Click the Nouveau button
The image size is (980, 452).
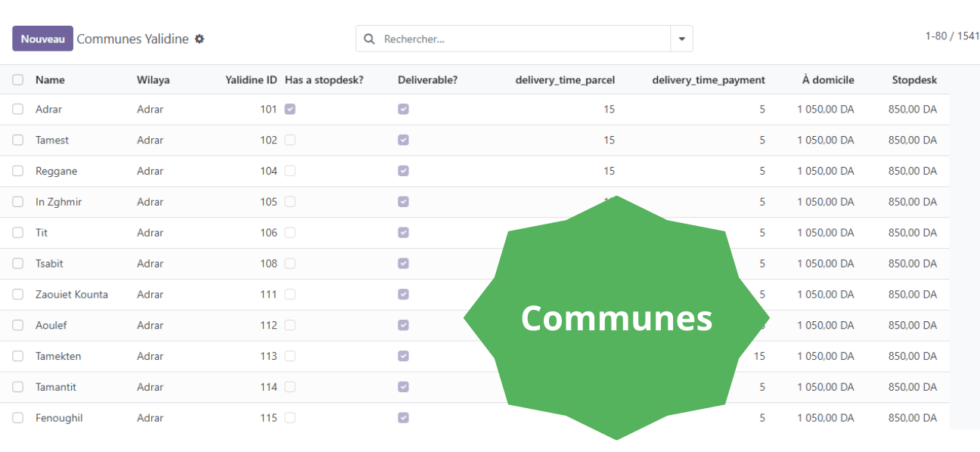pyautogui.click(x=42, y=39)
